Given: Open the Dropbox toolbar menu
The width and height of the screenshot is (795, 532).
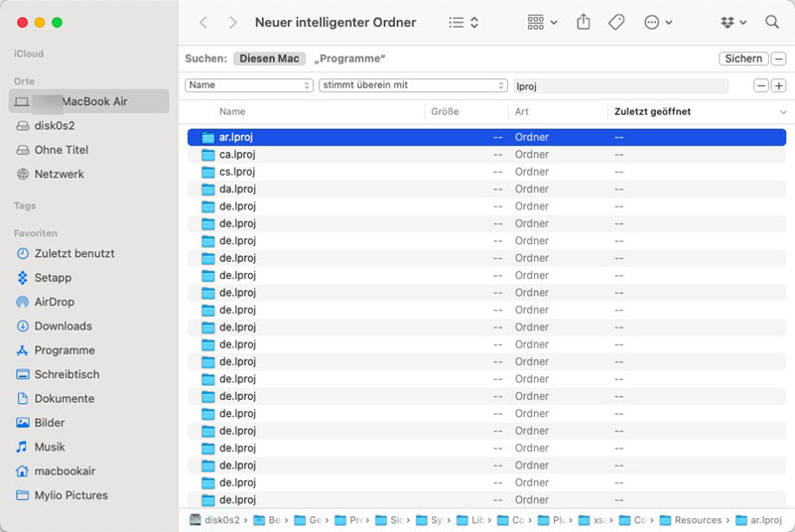Looking at the screenshot, I should 733,22.
